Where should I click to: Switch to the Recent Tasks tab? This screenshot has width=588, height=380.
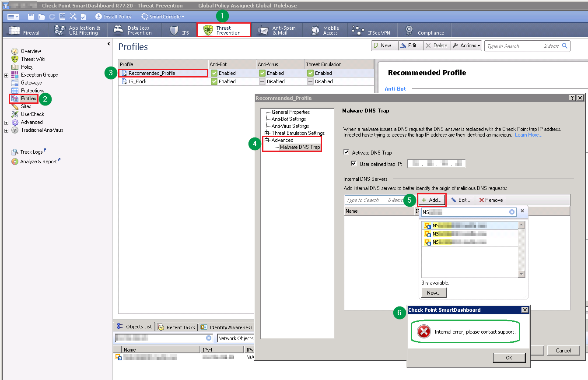[x=177, y=327]
